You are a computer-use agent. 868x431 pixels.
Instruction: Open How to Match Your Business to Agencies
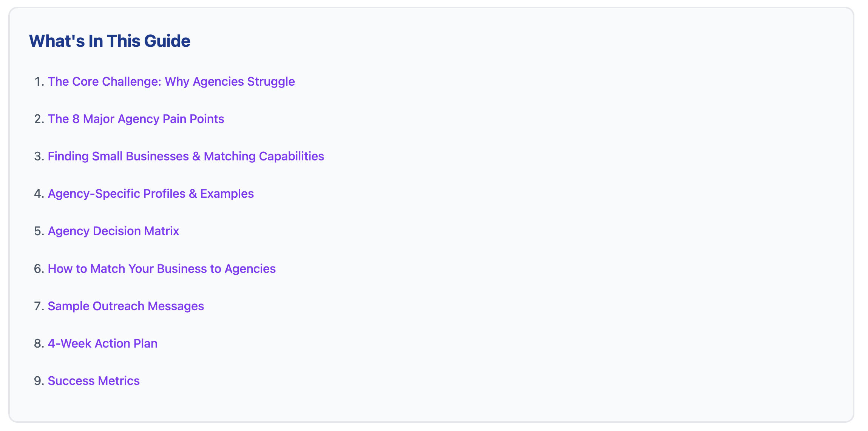162,268
